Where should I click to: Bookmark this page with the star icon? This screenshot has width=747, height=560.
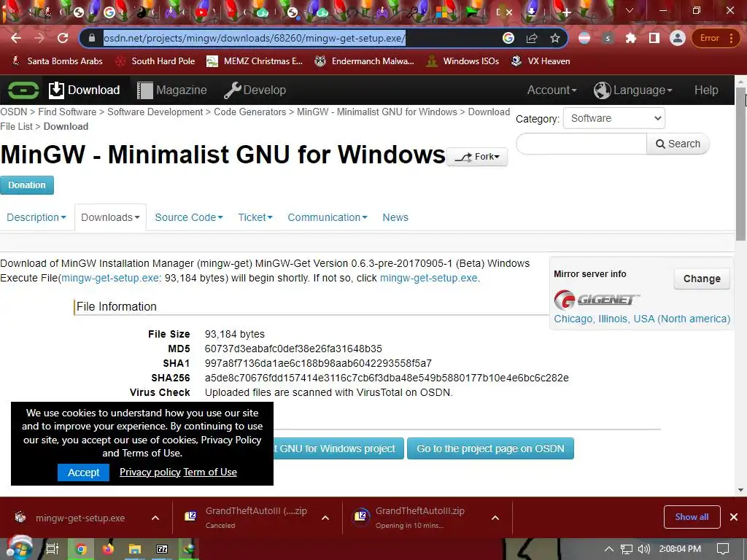554,38
